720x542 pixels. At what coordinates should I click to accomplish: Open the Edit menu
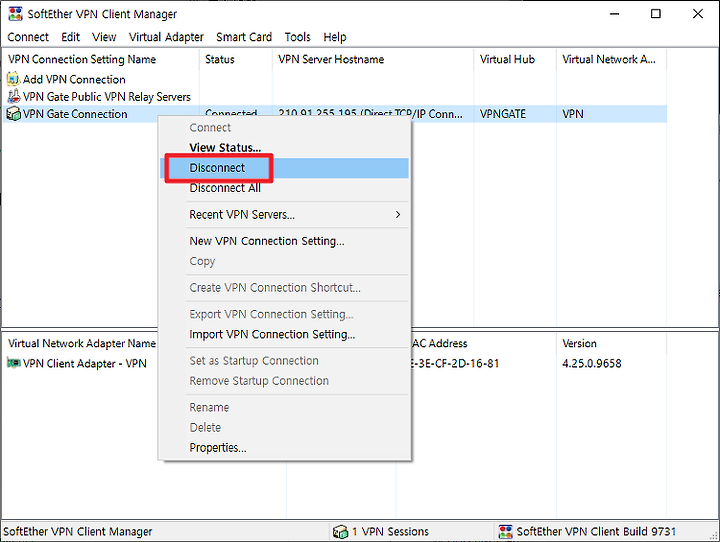point(70,37)
